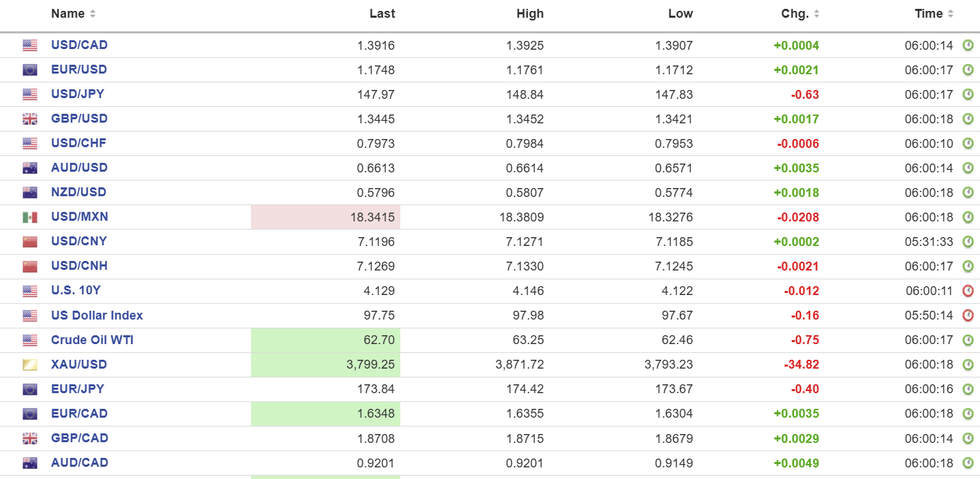Click the red clock icon for US Dollar Index
The height and width of the screenshot is (479, 980).
point(968,315)
